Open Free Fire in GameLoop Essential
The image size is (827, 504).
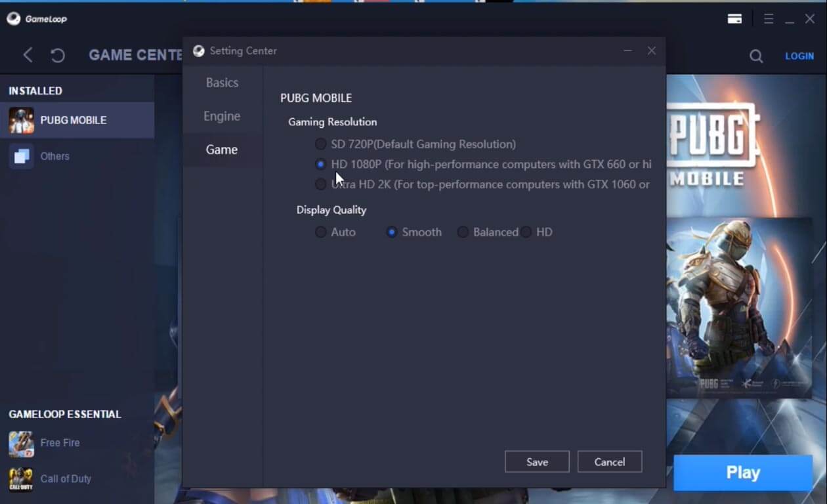[77, 444]
